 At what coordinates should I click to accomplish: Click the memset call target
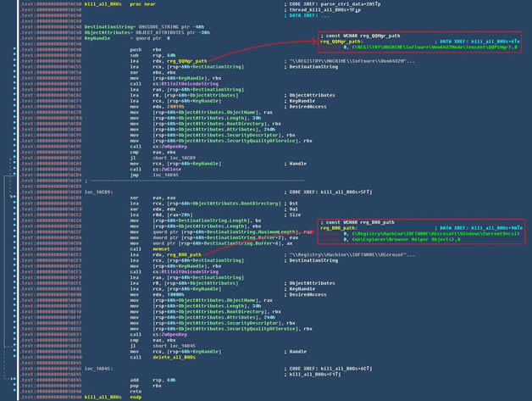[163, 248]
